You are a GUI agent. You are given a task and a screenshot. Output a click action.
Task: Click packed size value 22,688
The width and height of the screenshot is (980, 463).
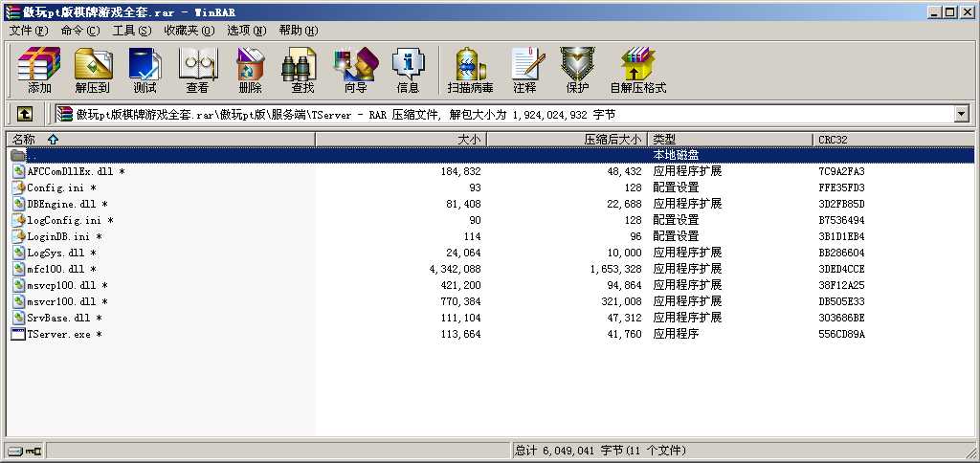pyautogui.click(x=624, y=204)
